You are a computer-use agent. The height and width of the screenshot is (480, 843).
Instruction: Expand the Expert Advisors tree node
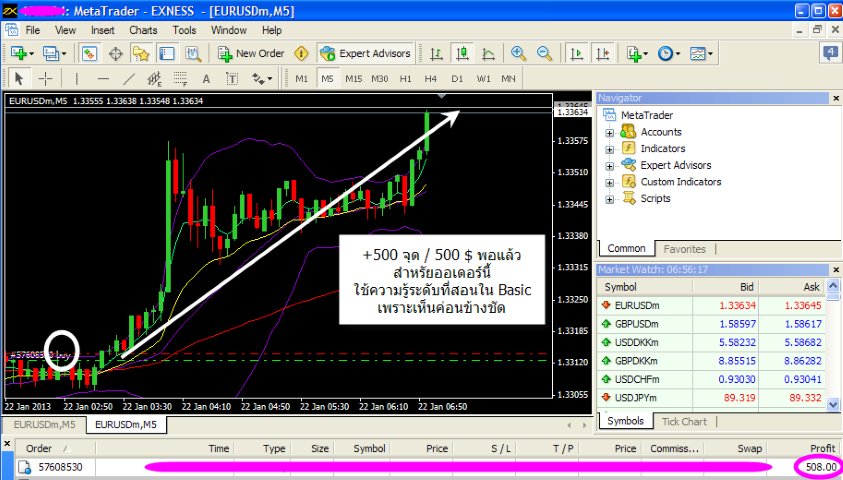tap(609, 166)
